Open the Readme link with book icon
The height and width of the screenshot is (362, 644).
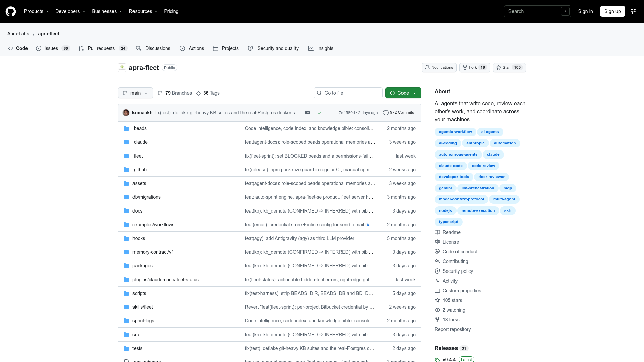coord(448,232)
